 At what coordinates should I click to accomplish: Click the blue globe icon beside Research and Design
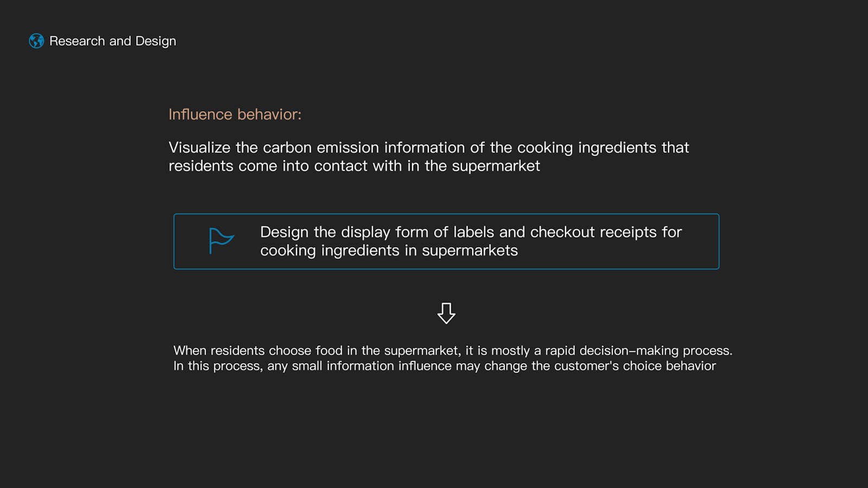pos(36,41)
